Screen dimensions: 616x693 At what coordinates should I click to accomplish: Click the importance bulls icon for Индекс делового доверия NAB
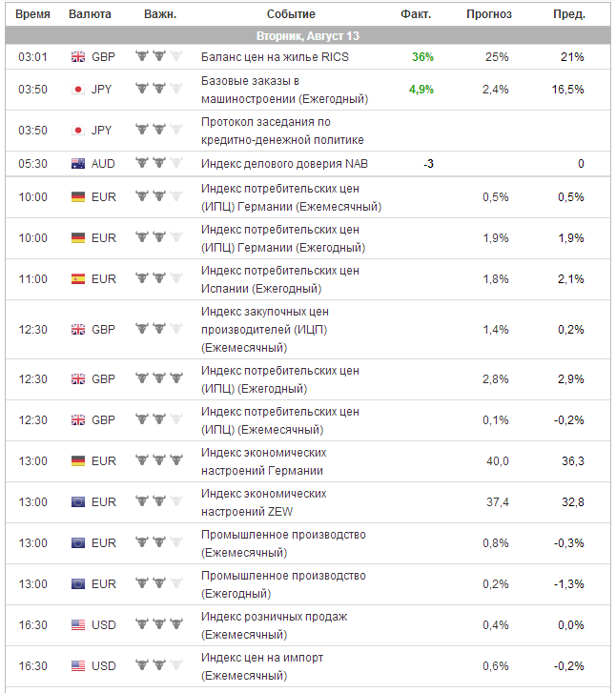158,164
